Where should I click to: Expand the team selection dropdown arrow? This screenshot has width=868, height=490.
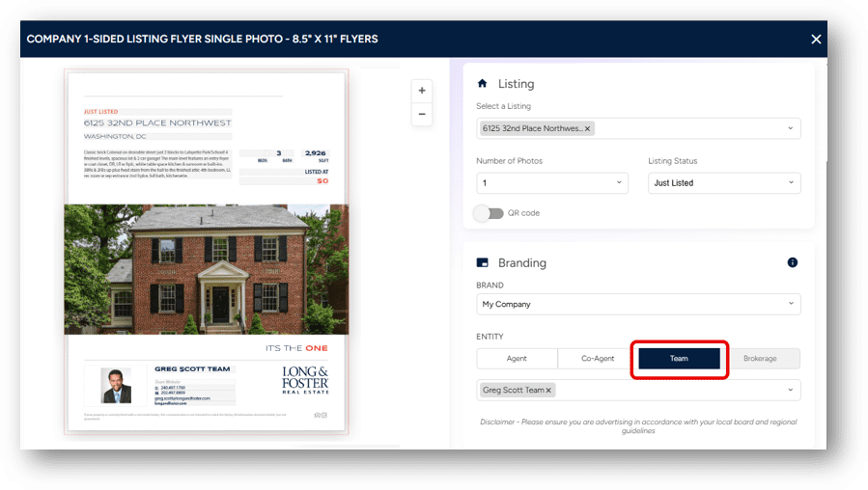pos(791,391)
